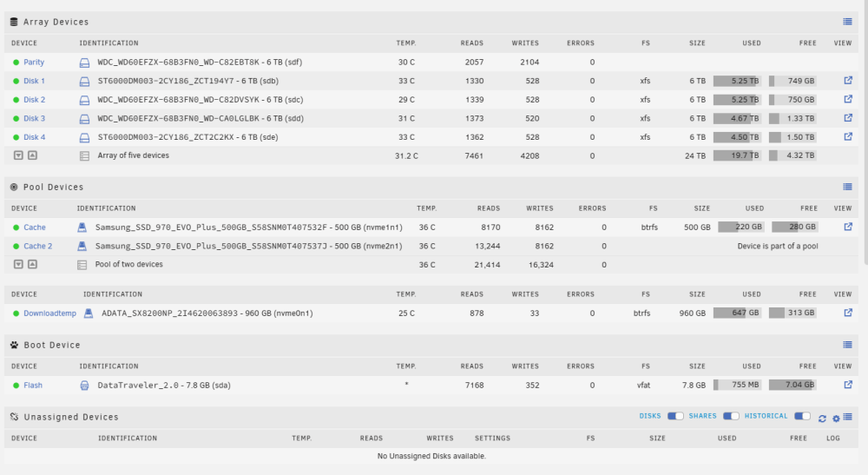Screen dimensions: 868x475
Task: Click the Parity green status indicator
Action: pyautogui.click(x=16, y=63)
